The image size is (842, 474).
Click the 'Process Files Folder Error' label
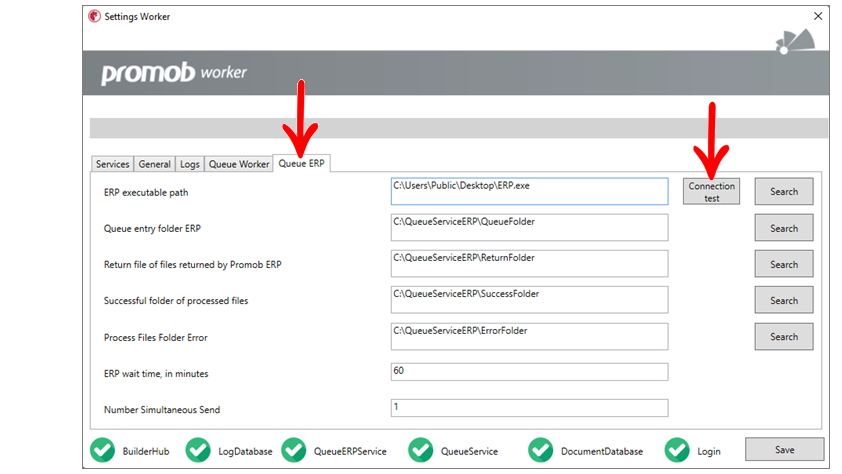point(155,338)
